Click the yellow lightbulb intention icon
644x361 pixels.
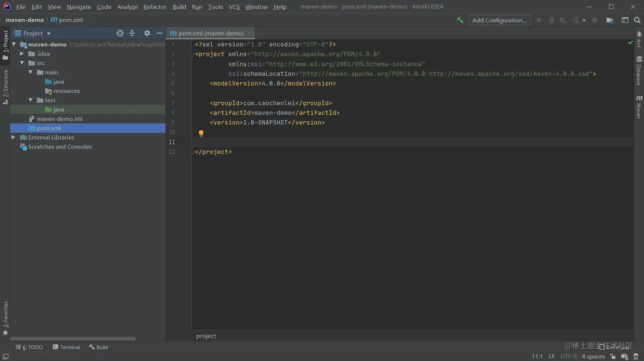pyautogui.click(x=201, y=133)
